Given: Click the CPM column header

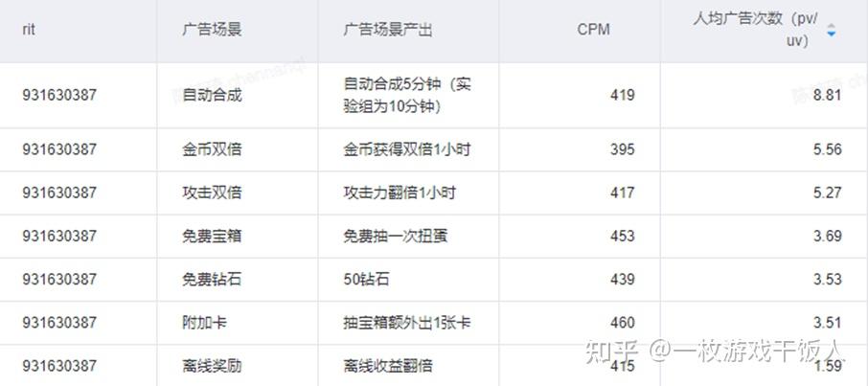Looking at the screenshot, I should point(593,30).
